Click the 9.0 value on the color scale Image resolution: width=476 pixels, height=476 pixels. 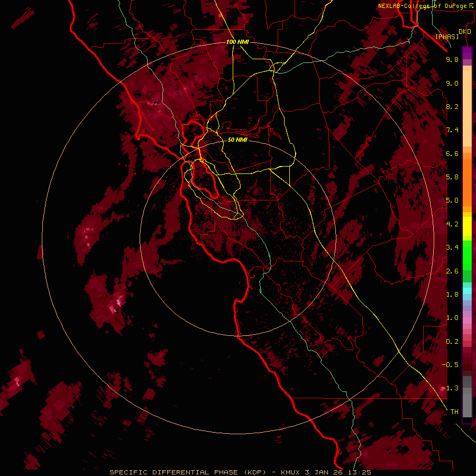452,83
